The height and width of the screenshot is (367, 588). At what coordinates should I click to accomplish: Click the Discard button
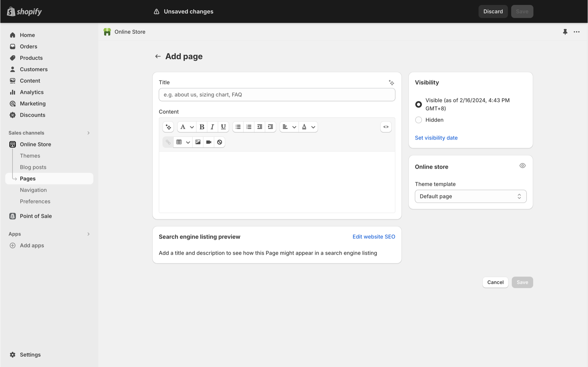[493, 11]
